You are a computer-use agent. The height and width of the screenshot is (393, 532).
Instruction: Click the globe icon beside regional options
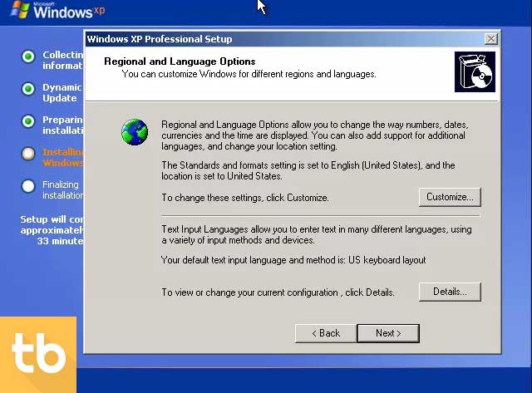coord(135,132)
